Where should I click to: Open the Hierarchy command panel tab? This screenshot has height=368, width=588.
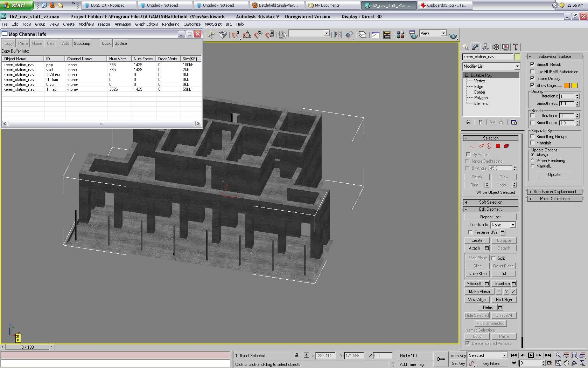click(x=485, y=47)
